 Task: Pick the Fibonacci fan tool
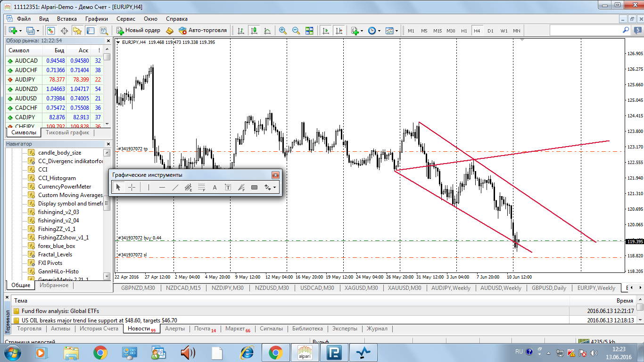tap(241, 187)
